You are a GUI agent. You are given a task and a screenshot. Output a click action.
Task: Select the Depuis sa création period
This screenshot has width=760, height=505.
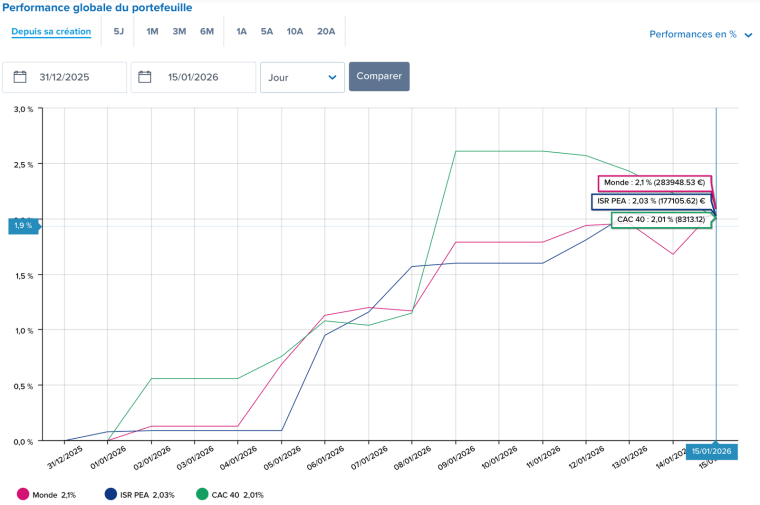point(51,31)
